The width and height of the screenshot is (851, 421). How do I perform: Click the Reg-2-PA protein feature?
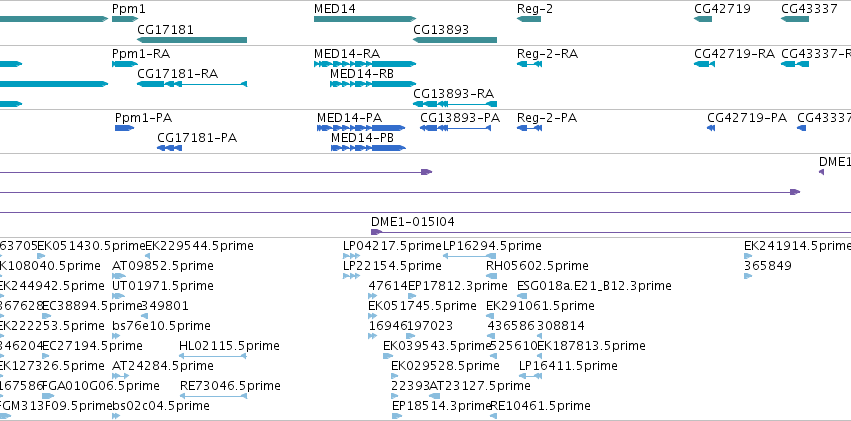[529, 128]
